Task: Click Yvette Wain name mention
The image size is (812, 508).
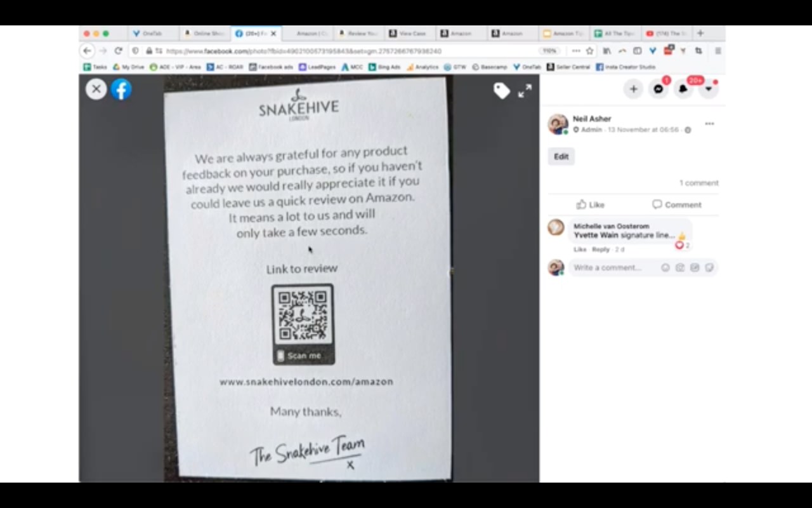Action: 596,235
